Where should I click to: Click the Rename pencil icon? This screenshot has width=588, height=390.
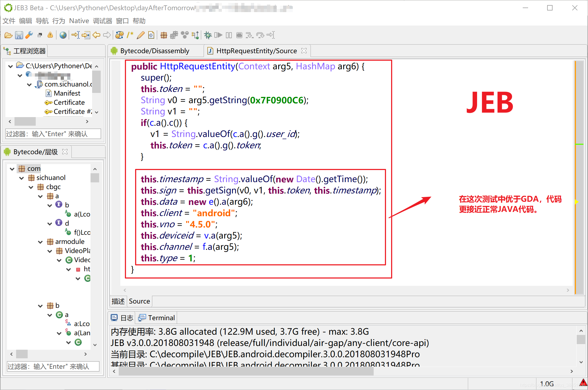[x=140, y=35]
